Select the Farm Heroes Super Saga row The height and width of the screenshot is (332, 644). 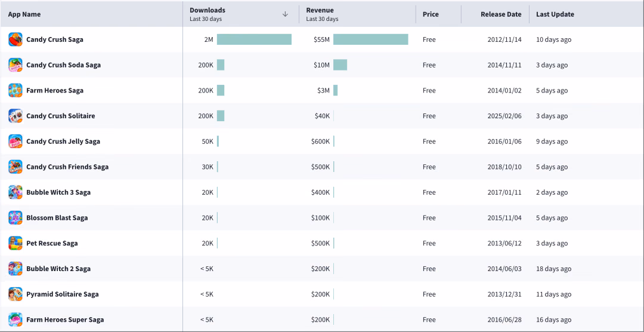(322, 319)
